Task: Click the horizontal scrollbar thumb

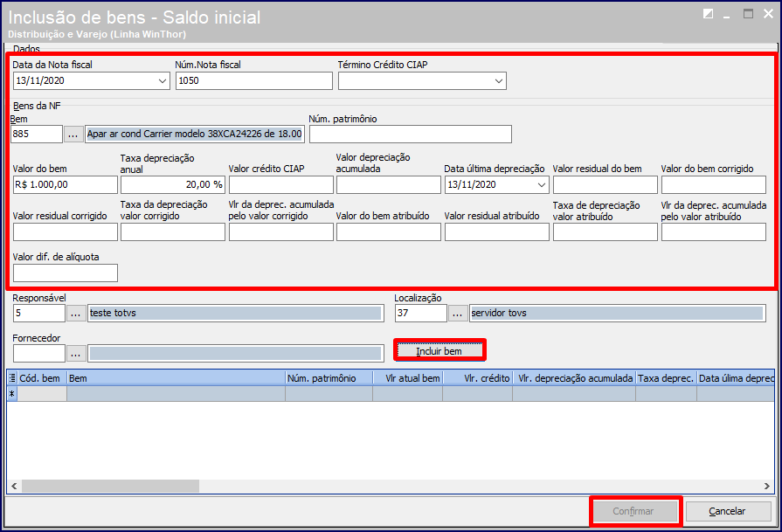Action: click(110, 486)
